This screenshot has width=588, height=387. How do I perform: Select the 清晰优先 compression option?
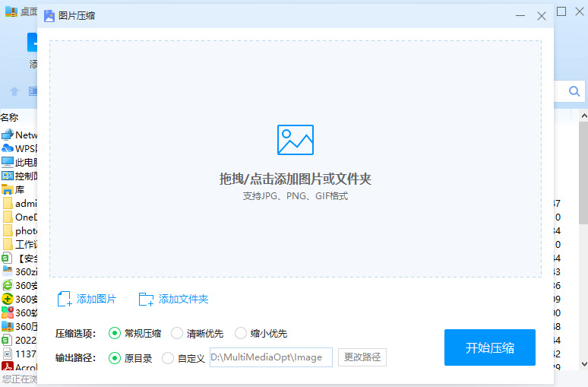(x=198, y=333)
